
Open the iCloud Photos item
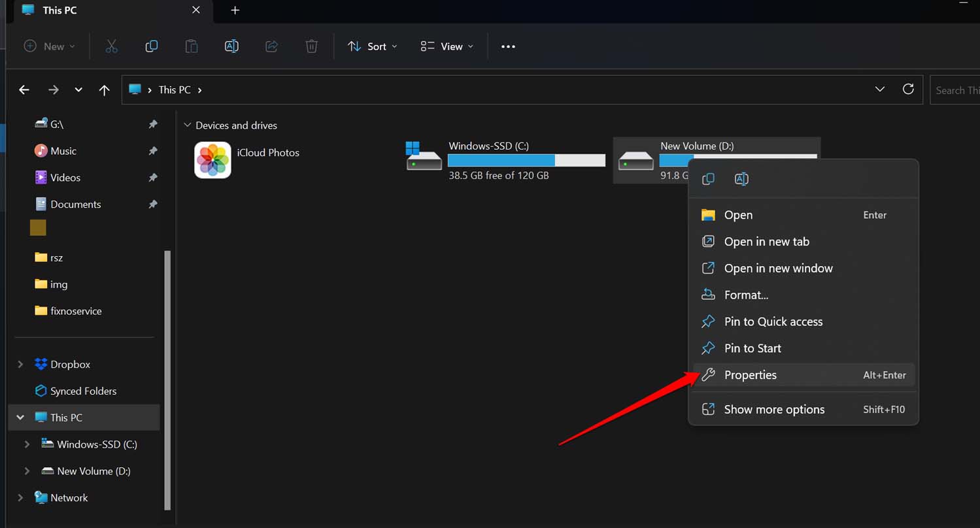[247, 160]
